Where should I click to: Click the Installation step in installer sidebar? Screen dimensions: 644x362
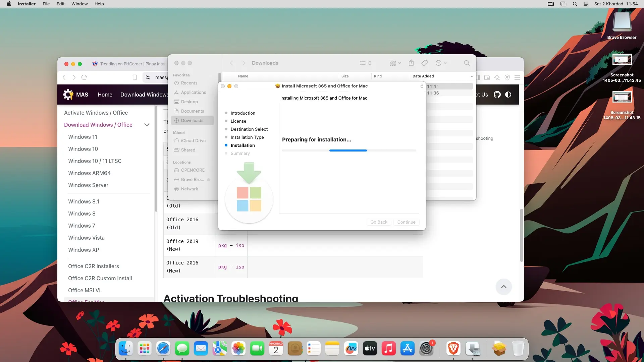click(x=243, y=145)
